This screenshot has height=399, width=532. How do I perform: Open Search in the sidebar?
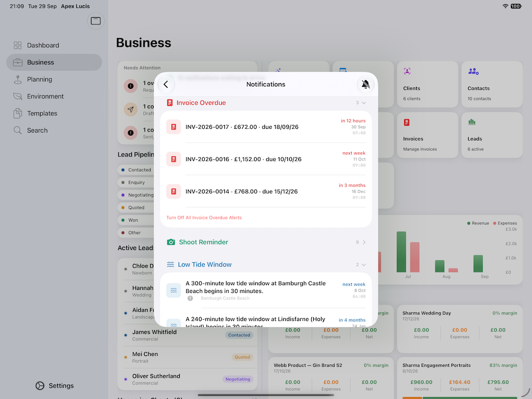point(54,130)
